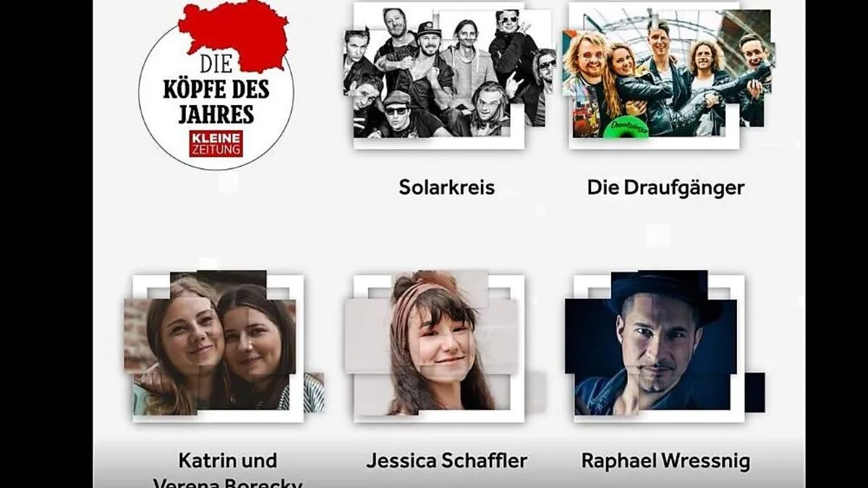The image size is (868, 488).
Task: Click the Die Draufgänger name label
Action: (x=665, y=188)
